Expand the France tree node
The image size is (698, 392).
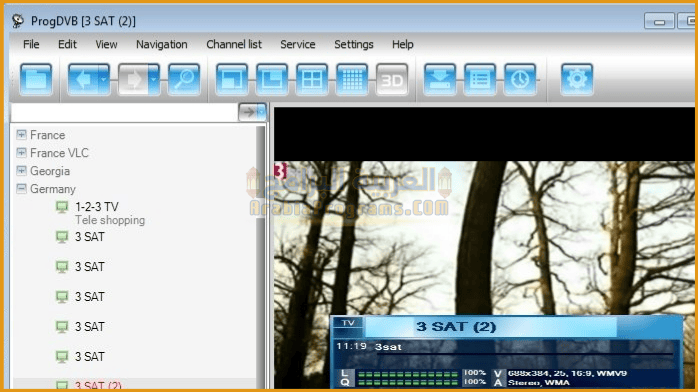tap(21, 134)
